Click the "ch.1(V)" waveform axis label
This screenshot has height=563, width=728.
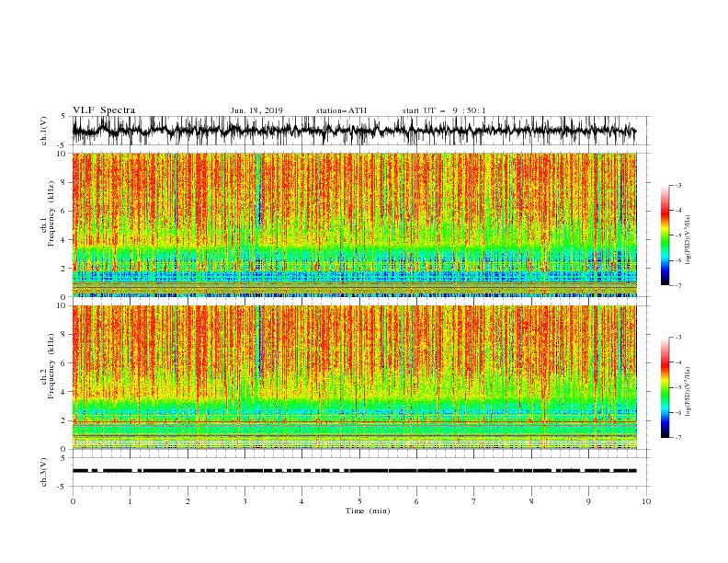coord(44,131)
